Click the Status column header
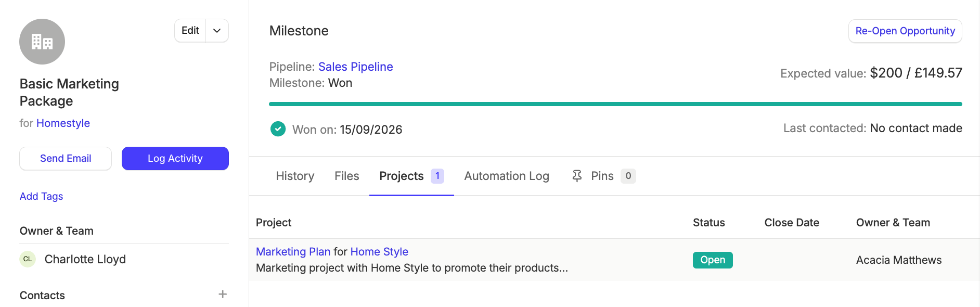Screen dimensions: 980x307 coord(709,223)
